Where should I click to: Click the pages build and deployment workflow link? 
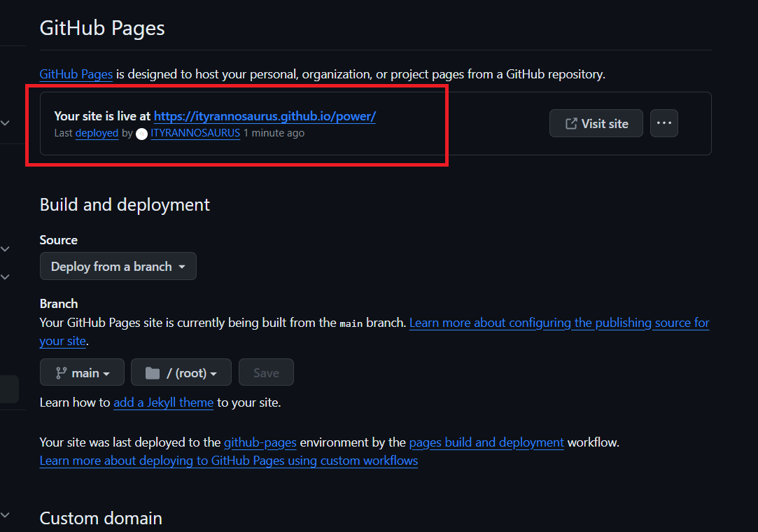[x=486, y=442]
